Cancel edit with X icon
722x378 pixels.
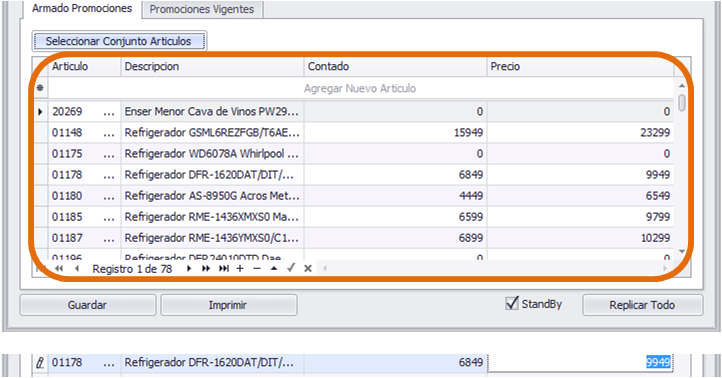click(308, 268)
